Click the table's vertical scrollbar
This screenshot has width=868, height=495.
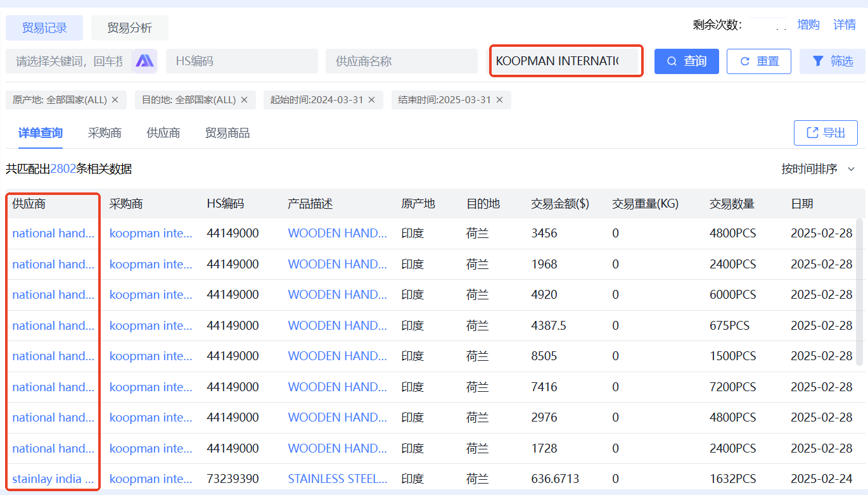pyautogui.click(x=860, y=292)
